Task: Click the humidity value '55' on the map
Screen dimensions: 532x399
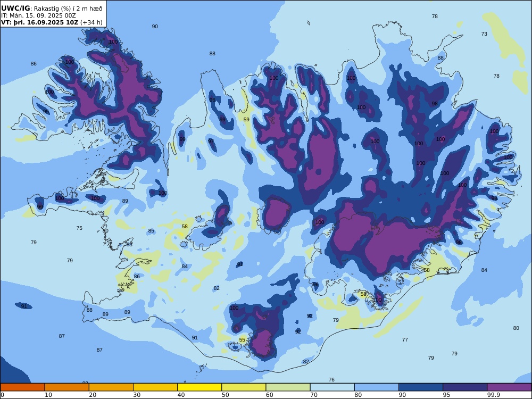Action: pos(242,340)
